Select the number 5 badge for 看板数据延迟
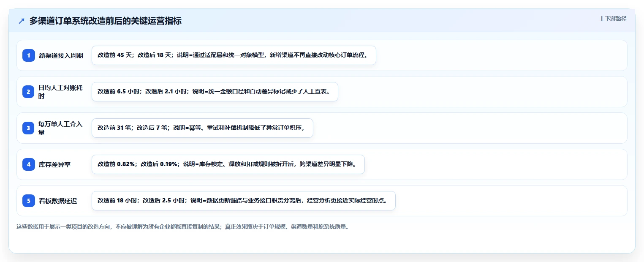 point(29,201)
